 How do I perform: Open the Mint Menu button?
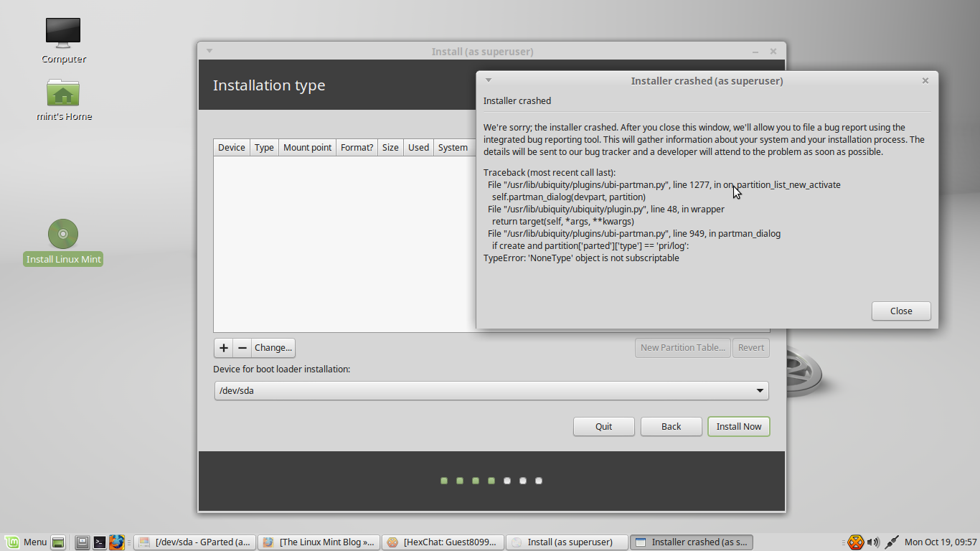[x=26, y=542]
